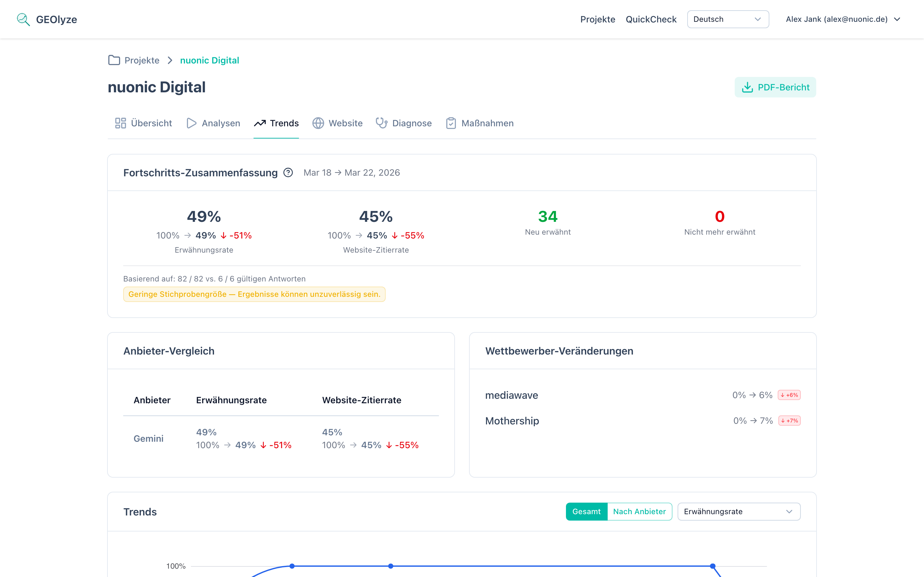Viewport: 924px width, 577px height.
Task: Click the Übersicht grid icon
Action: point(121,123)
